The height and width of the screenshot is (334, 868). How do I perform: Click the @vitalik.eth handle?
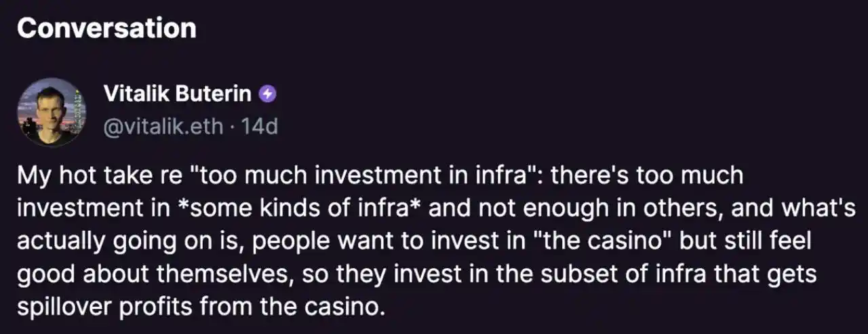(163, 126)
